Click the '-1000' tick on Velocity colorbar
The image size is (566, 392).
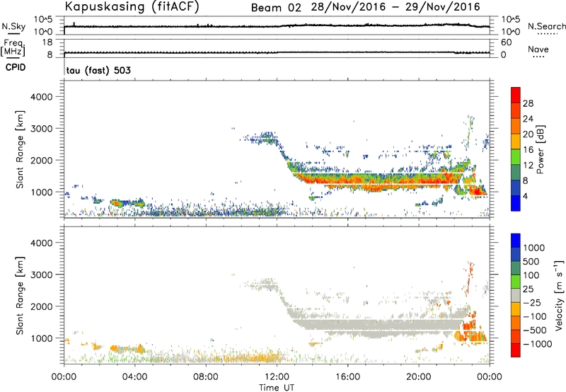(537, 344)
